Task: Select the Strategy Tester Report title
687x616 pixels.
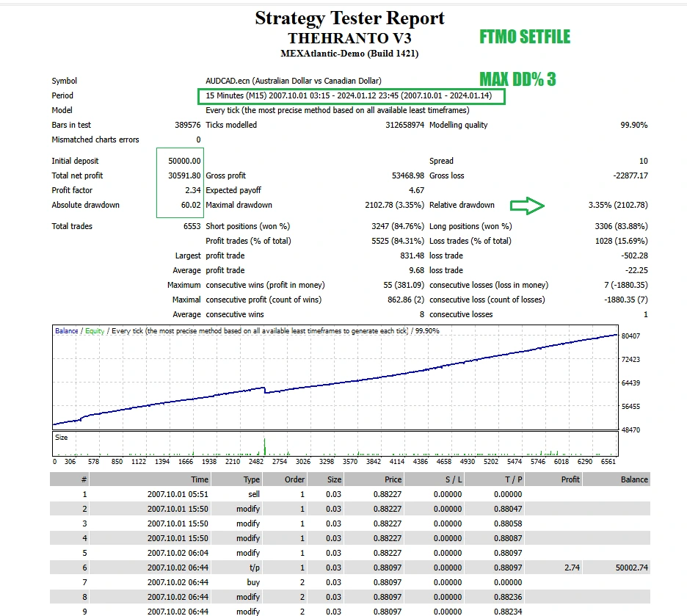Action: point(349,18)
